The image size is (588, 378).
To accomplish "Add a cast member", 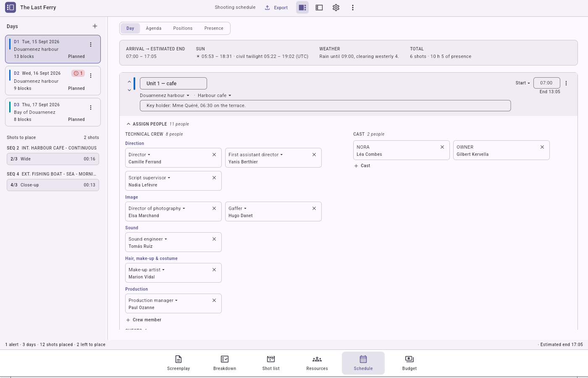I will [362, 165].
